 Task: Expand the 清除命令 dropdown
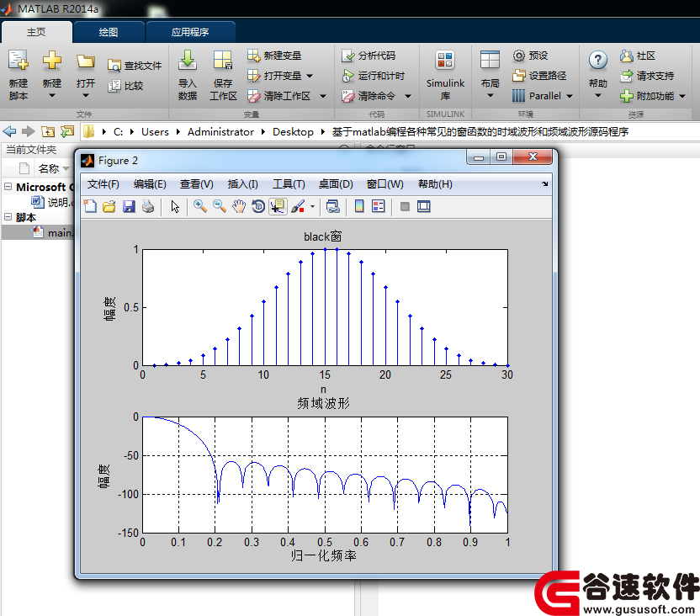[x=407, y=96]
